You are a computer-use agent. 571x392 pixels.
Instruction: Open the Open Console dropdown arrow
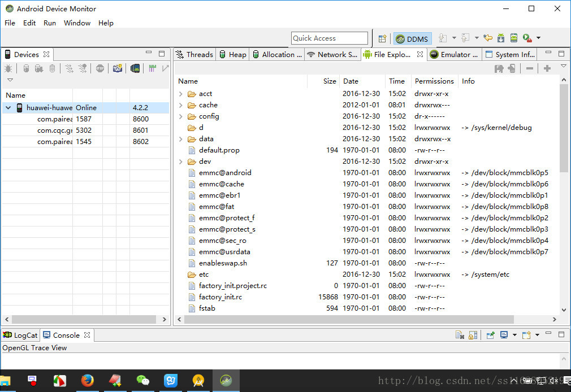coord(537,335)
